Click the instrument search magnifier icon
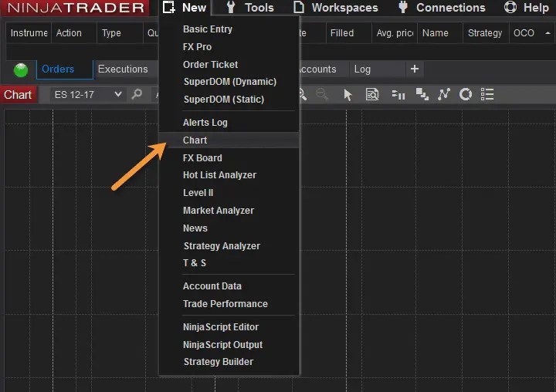 pyautogui.click(x=137, y=94)
